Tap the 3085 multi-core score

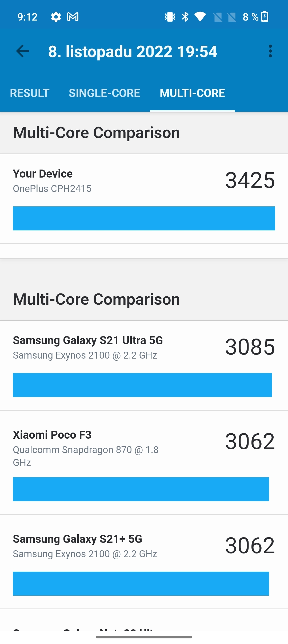(250, 347)
